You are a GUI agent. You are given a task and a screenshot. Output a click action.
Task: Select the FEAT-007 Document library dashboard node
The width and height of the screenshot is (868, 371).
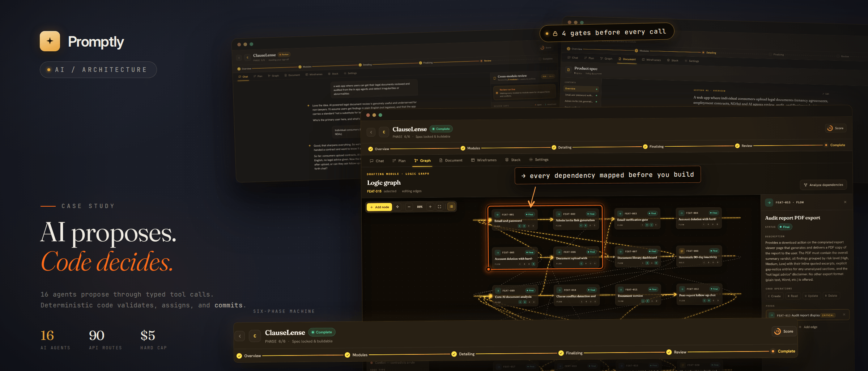pyautogui.click(x=638, y=257)
